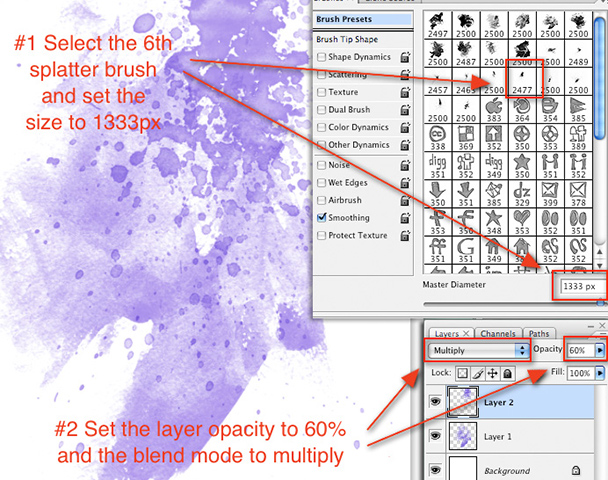
Task: Click the Fill 100% field
Action: point(581,373)
